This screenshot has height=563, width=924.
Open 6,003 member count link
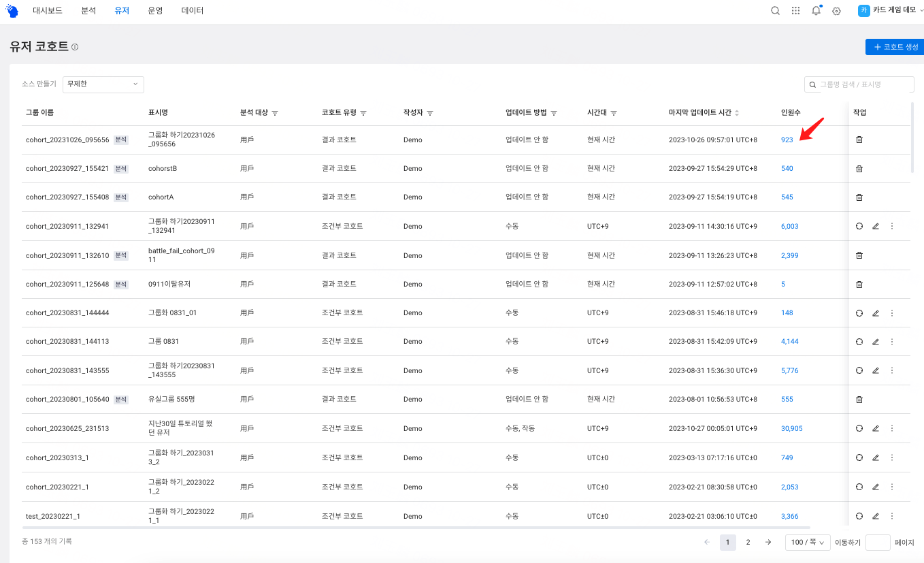click(790, 226)
